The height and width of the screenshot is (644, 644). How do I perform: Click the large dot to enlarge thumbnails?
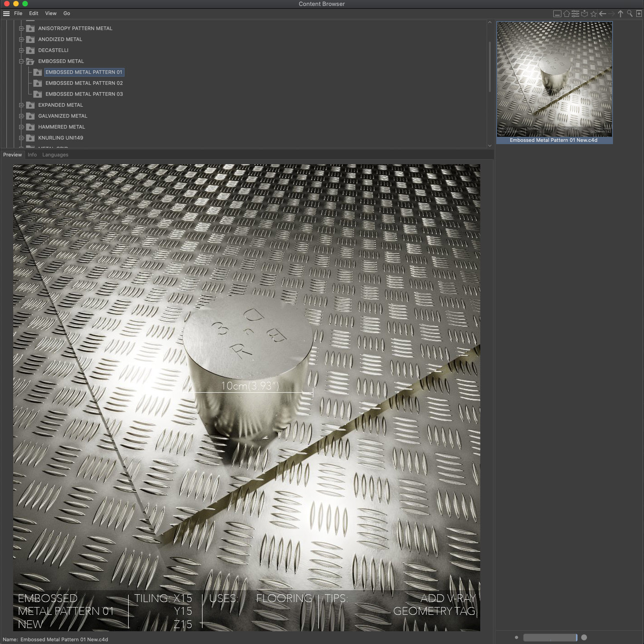click(x=584, y=638)
